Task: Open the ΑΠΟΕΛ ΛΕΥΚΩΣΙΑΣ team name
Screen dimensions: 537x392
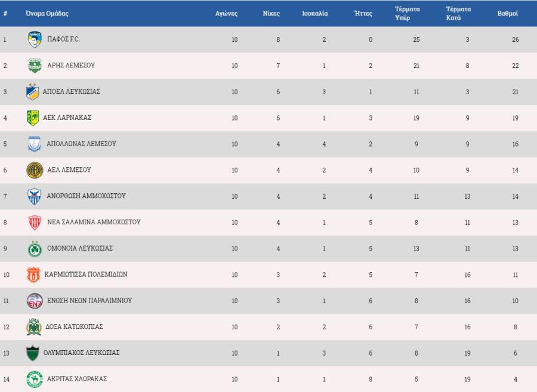Action: [x=71, y=91]
